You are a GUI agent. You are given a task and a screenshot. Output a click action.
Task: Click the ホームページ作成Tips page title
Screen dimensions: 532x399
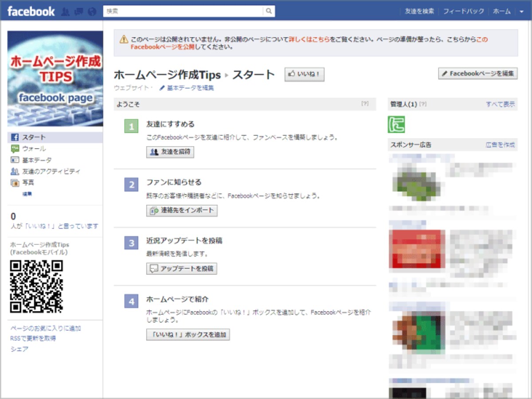coord(167,74)
